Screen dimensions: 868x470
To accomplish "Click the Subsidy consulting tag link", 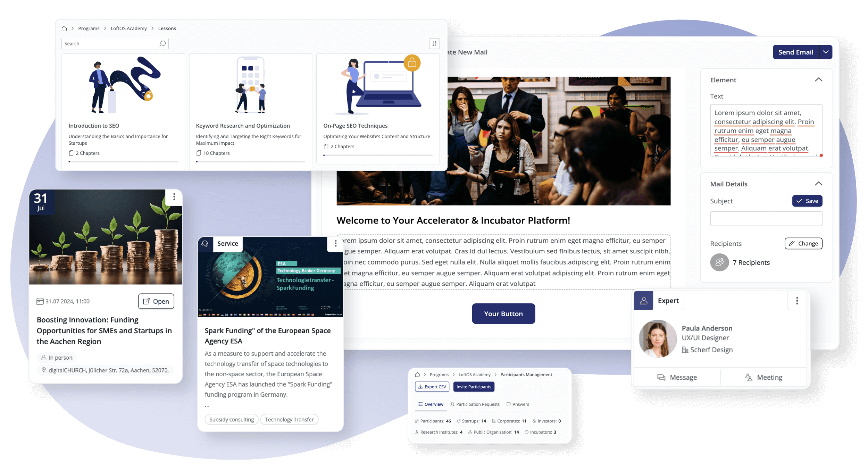I will pos(231,419).
